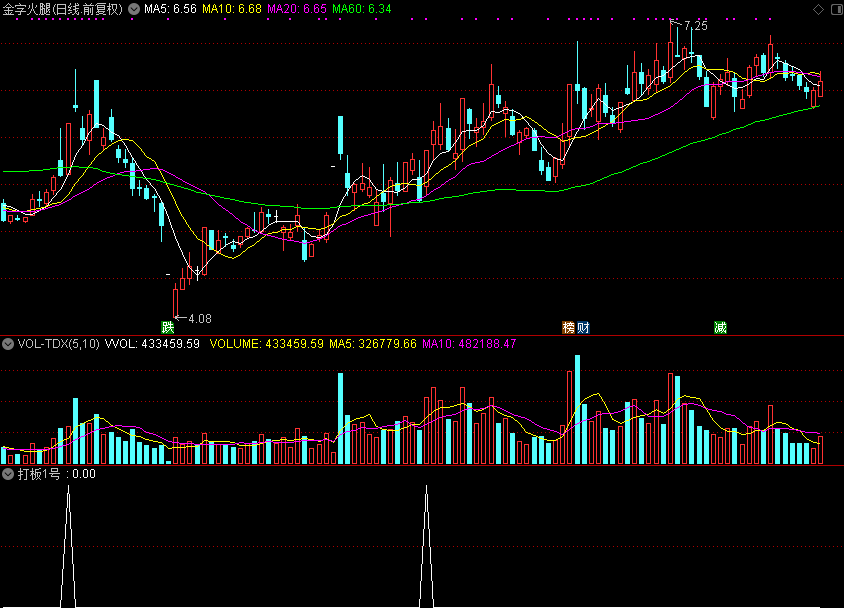Click the MA20: 6.65 label
844x608 pixels.
[297, 9]
